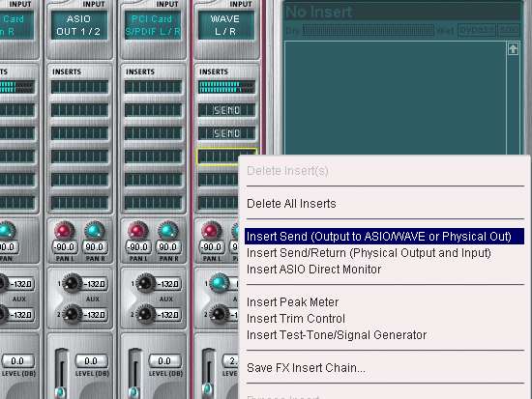This screenshot has height=399, width=532.
Task: Click Delete All Inserts
Action: [291, 204]
